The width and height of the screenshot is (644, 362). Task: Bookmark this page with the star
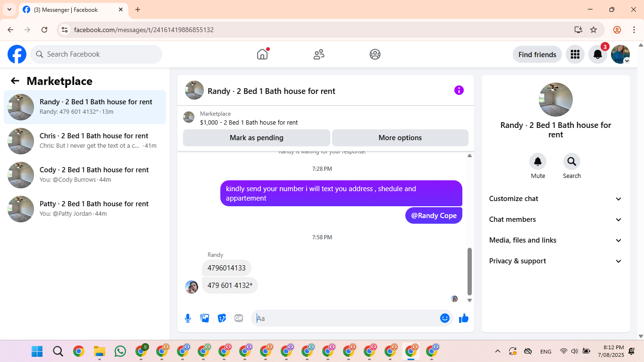[x=594, y=30]
